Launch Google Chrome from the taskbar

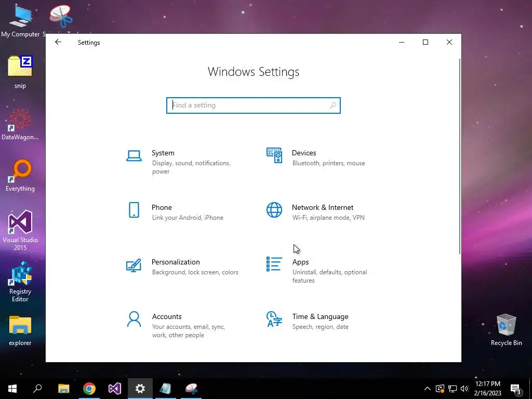(x=89, y=389)
